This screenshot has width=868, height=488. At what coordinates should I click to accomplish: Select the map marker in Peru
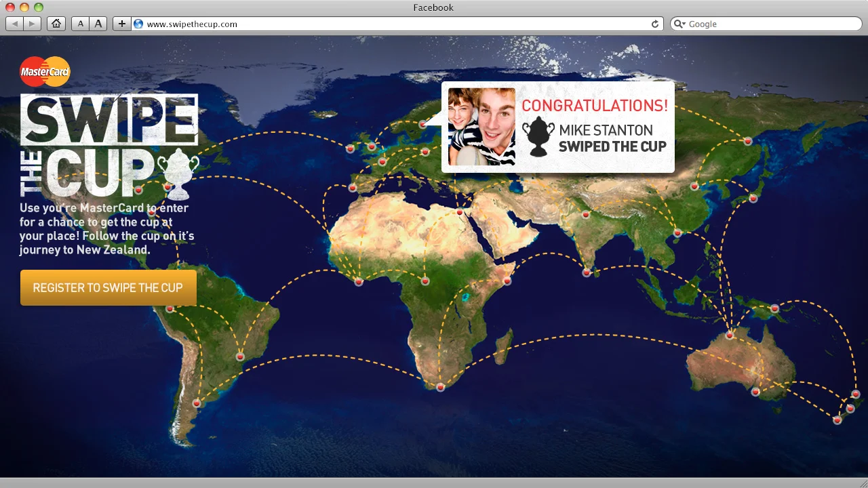point(170,309)
